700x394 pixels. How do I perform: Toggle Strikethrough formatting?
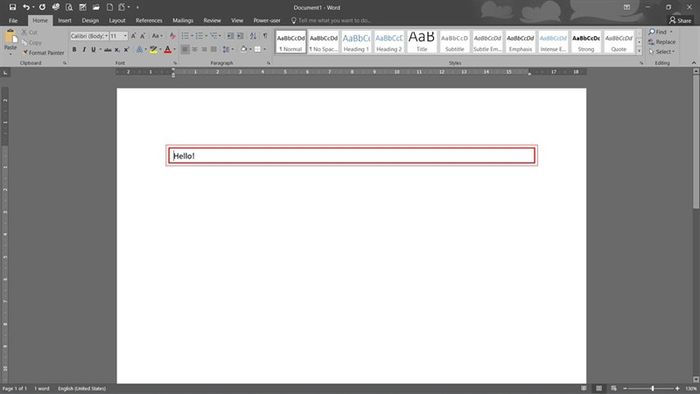point(108,50)
